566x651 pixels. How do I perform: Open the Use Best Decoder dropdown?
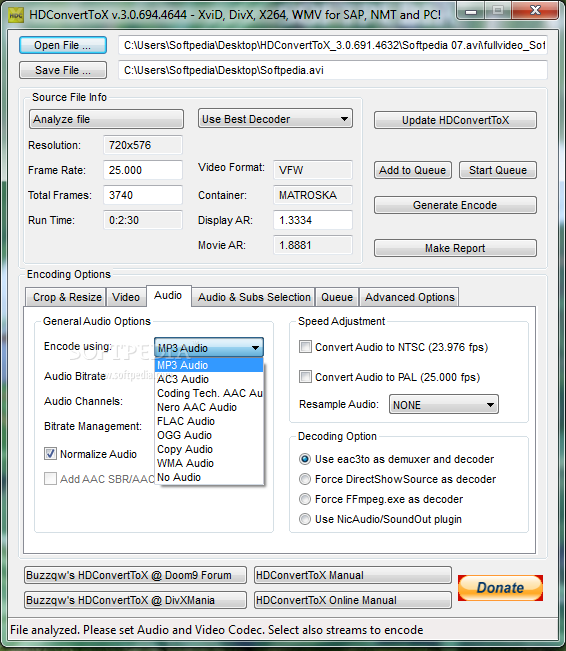click(x=275, y=119)
